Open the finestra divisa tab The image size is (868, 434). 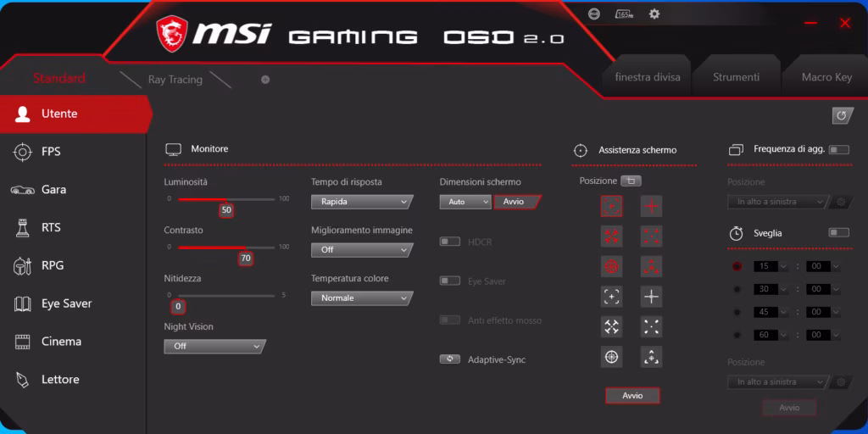pyautogui.click(x=648, y=77)
